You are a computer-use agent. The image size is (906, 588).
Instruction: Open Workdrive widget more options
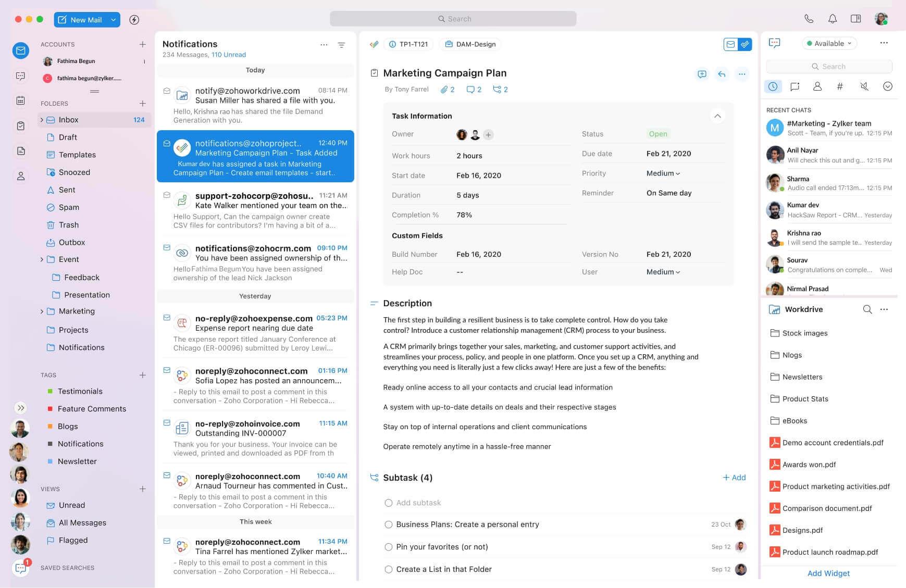pyautogui.click(x=884, y=309)
